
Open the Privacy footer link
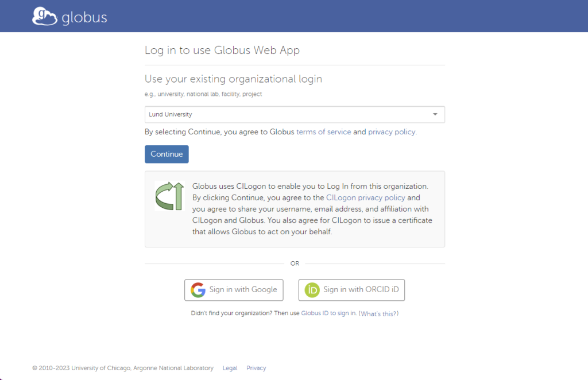(x=256, y=368)
